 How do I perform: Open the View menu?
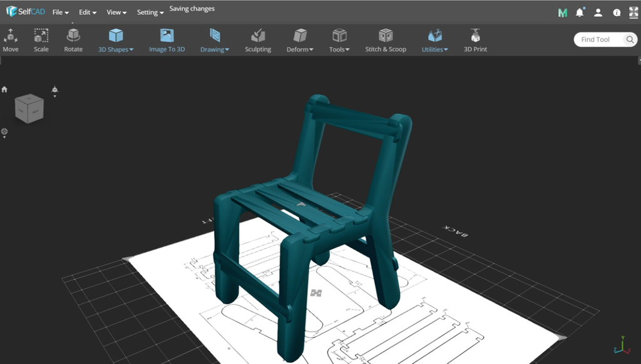tap(116, 12)
